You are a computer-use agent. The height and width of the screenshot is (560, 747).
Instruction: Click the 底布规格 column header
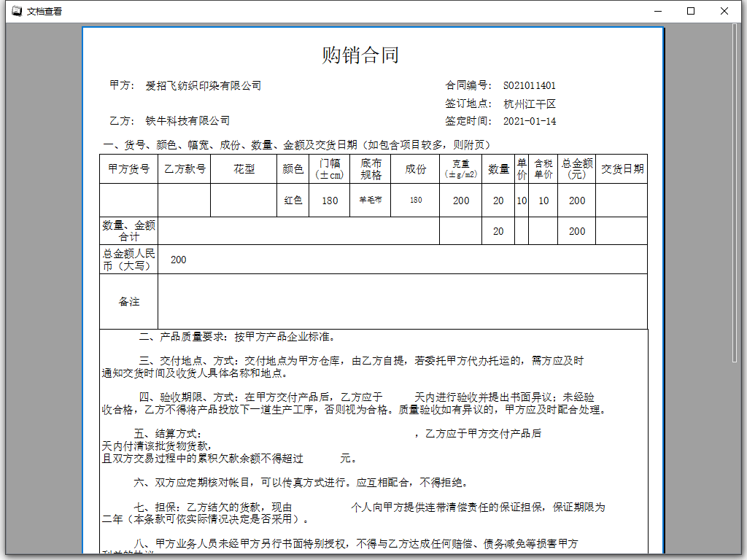(x=371, y=169)
